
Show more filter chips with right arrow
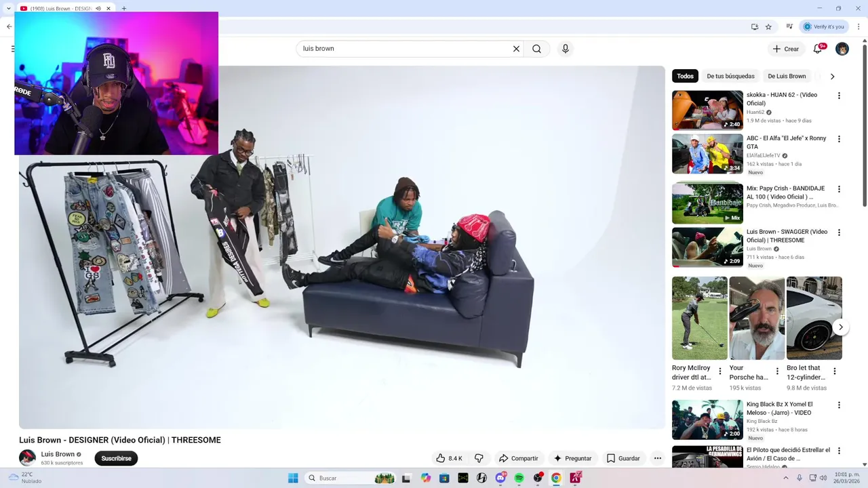[832, 76]
